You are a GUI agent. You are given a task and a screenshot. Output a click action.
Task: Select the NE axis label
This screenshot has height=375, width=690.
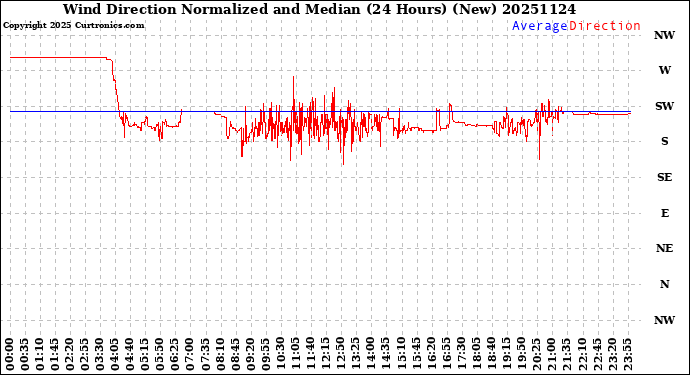pos(664,249)
